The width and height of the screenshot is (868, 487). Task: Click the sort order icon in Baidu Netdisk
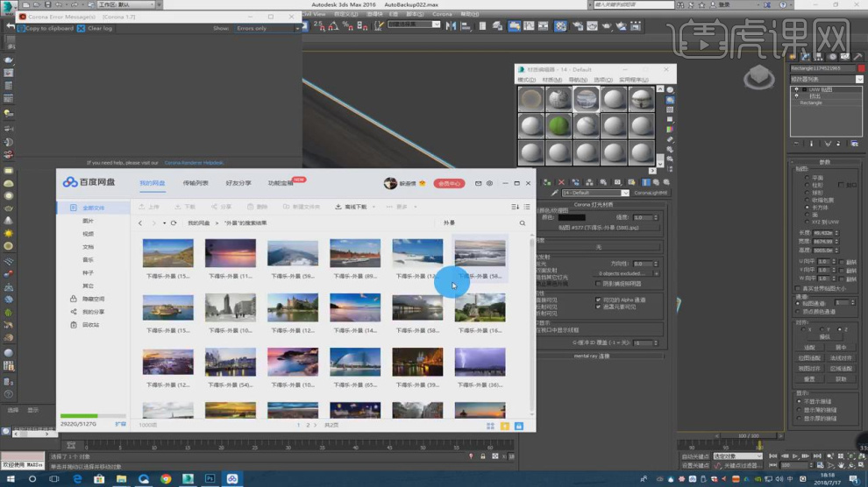pyautogui.click(x=515, y=207)
